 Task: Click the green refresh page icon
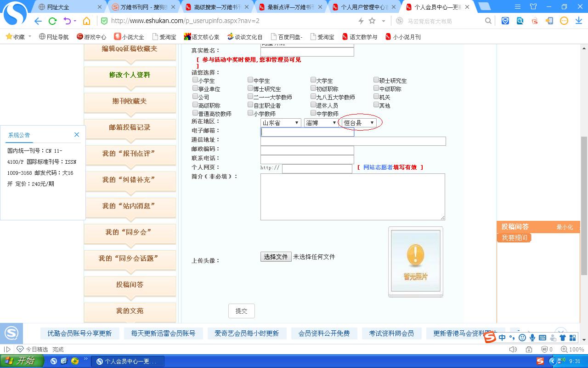pyautogui.click(x=52, y=21)
